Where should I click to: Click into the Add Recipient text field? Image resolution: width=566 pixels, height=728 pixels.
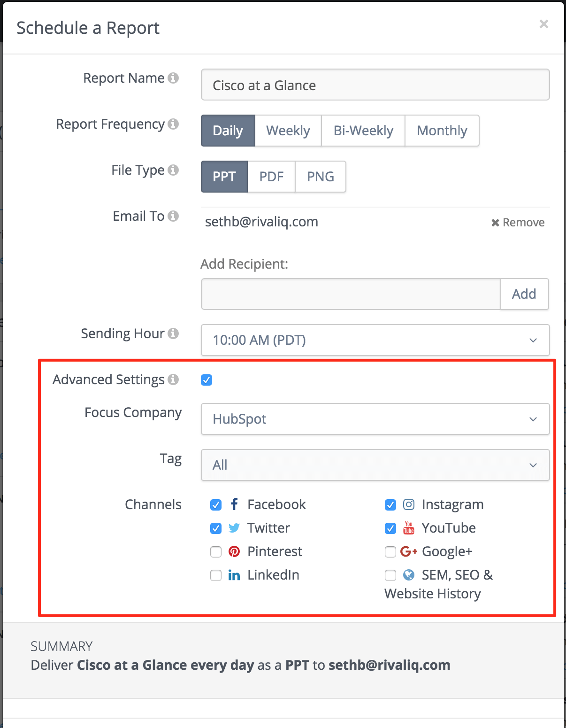click(351, 294)
